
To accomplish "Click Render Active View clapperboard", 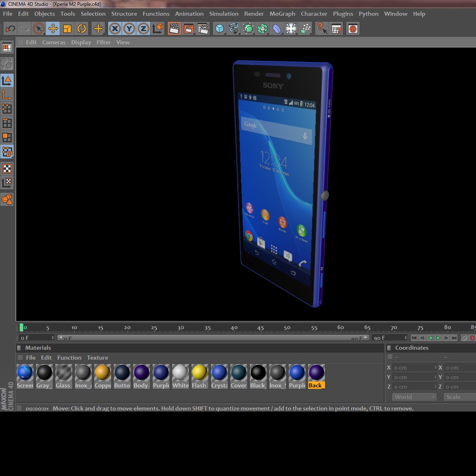I will (x=174, y=29).
